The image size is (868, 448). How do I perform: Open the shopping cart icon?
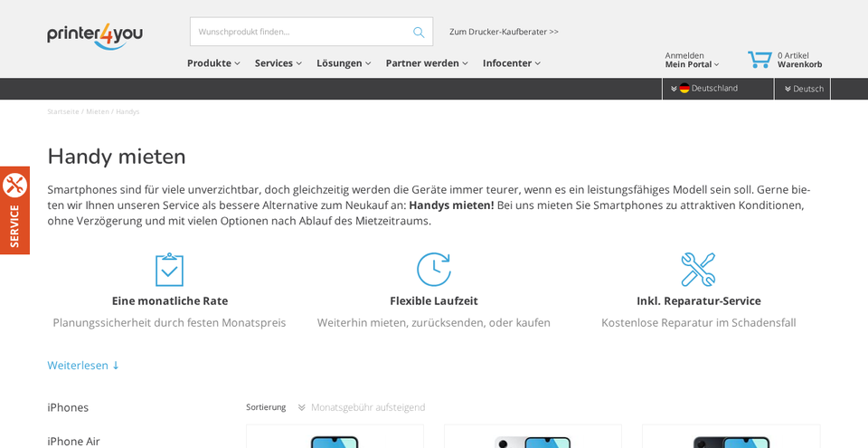click(x=759, y=60)
